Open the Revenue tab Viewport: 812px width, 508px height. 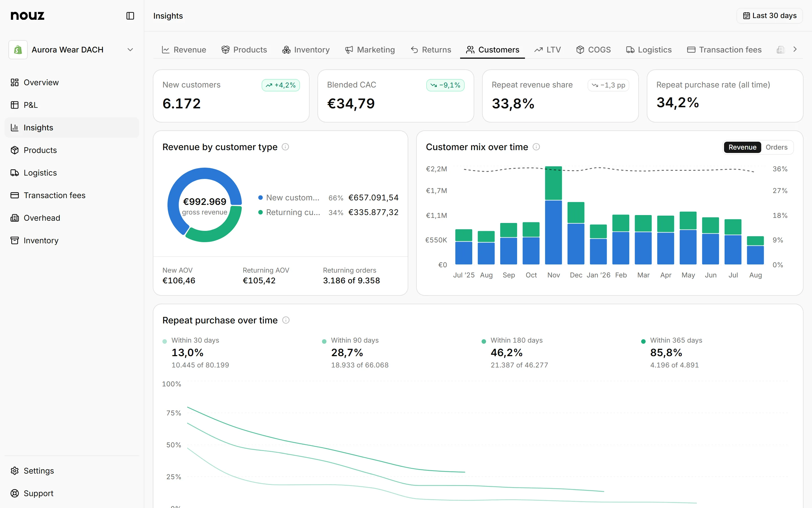pyautogui.click(x=184, y=50)
